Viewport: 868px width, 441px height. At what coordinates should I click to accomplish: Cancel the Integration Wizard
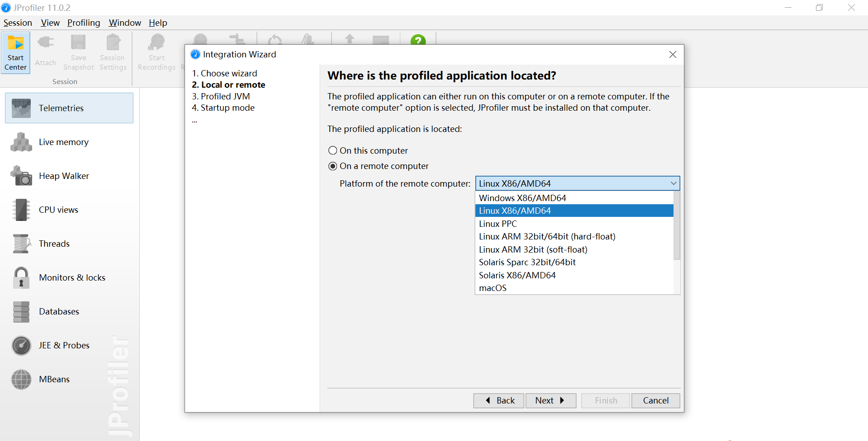point(656,400)
